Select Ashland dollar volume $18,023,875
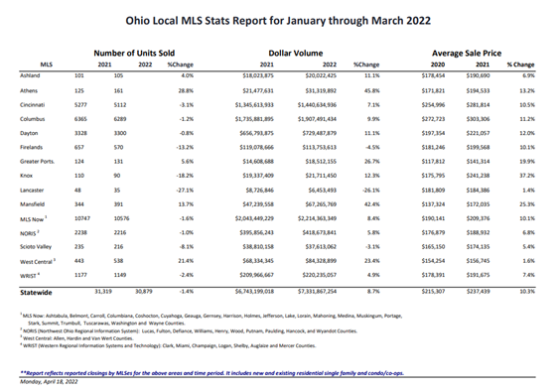This screenshot has height=392, width=559. (258, 75)
